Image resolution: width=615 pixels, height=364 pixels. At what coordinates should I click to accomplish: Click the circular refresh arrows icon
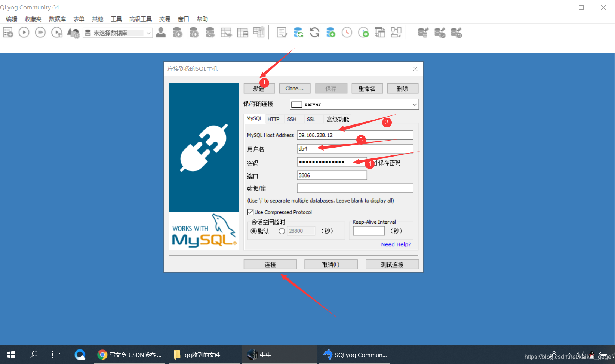(x=315, y=33)
